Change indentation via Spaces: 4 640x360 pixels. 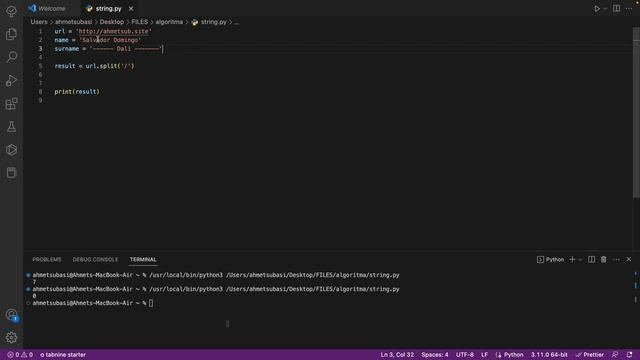coord(435,355)
